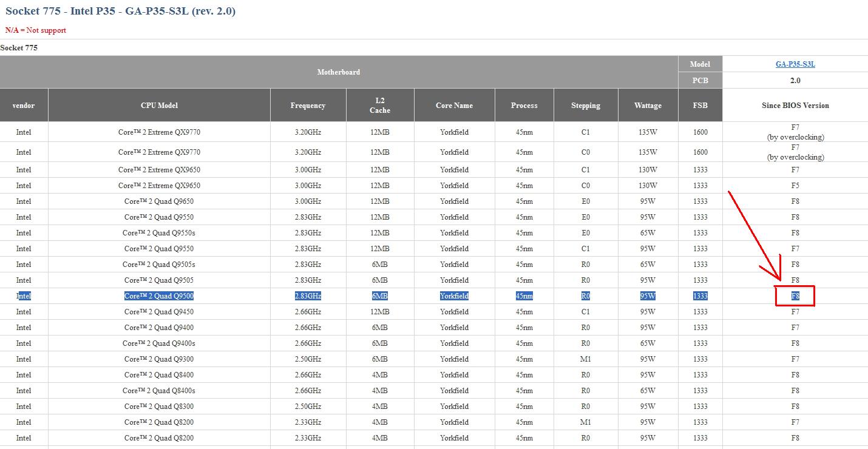Select 'Core 2 Quad Q8400' model cell
Screen dimensions: 868x449
point(159,375)
